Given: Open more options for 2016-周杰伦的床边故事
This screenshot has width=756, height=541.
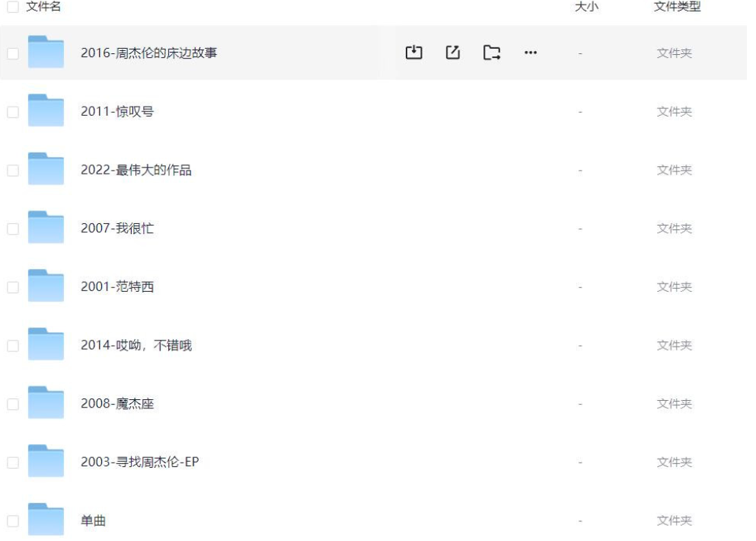Looking at the screenshot, I should click(531, 52).
